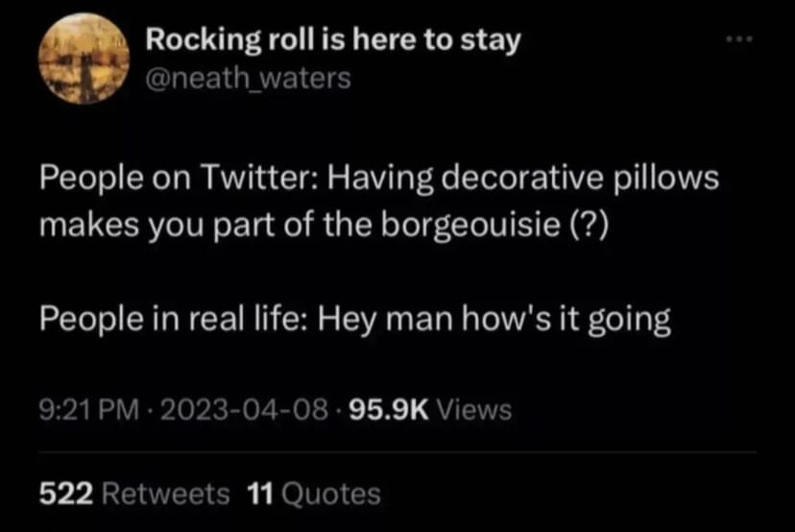The width and height of the screenshot is (795, 532).
Task: Show the Quotes list label
Action: click(332, 494)
